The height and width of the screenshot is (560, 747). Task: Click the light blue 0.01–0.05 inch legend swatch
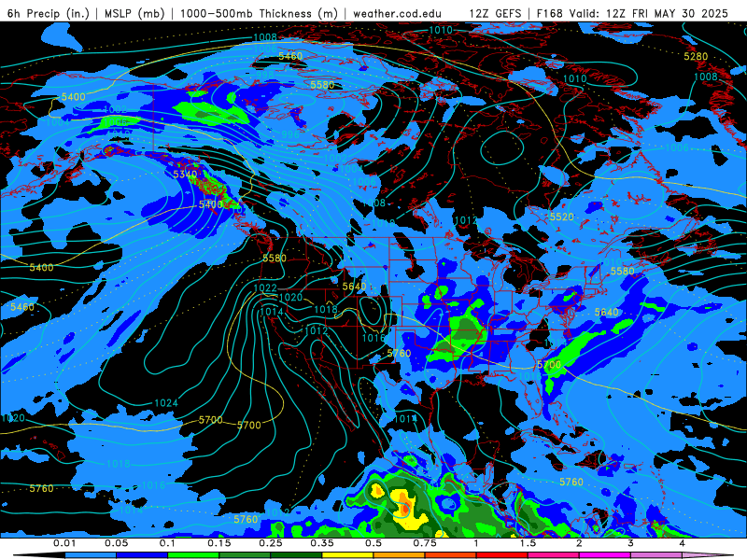click(x=91, y=555)
